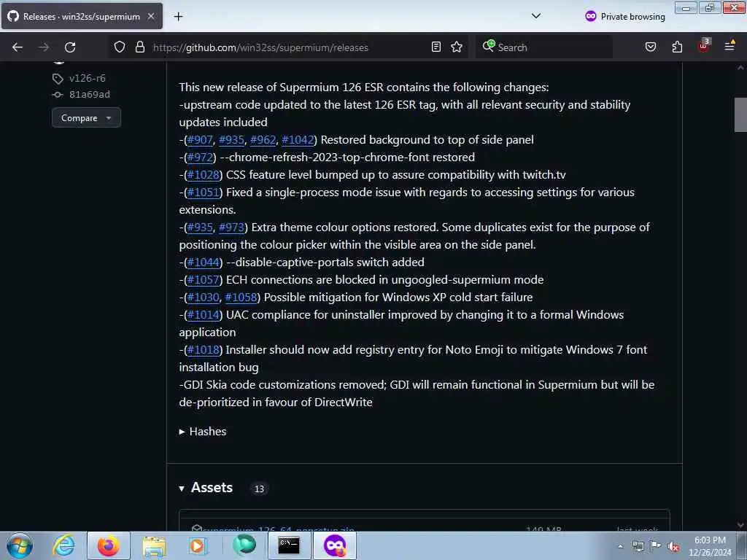Screen dimensions: 747x560
Task: Focus the Search field
Action: [x=544, y=47]
